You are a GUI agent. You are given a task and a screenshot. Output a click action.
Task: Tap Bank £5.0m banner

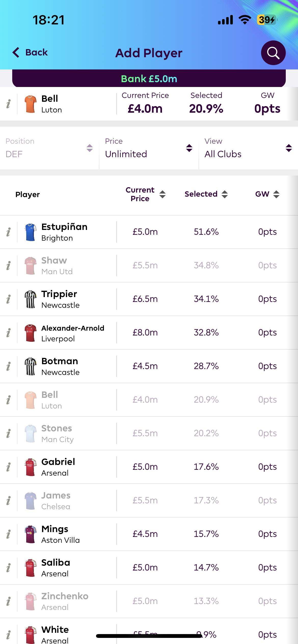(149, 79)
